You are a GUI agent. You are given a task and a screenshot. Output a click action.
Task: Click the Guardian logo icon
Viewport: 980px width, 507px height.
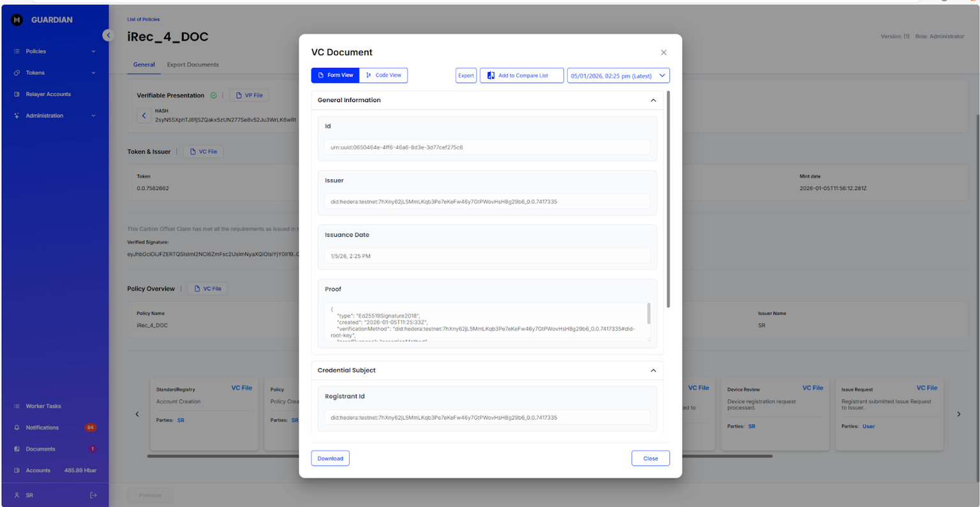tap(17, 20)
